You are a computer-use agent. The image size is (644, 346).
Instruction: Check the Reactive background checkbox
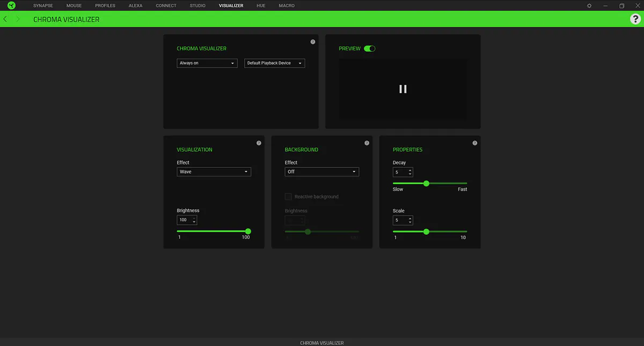(x=288, y=197)
